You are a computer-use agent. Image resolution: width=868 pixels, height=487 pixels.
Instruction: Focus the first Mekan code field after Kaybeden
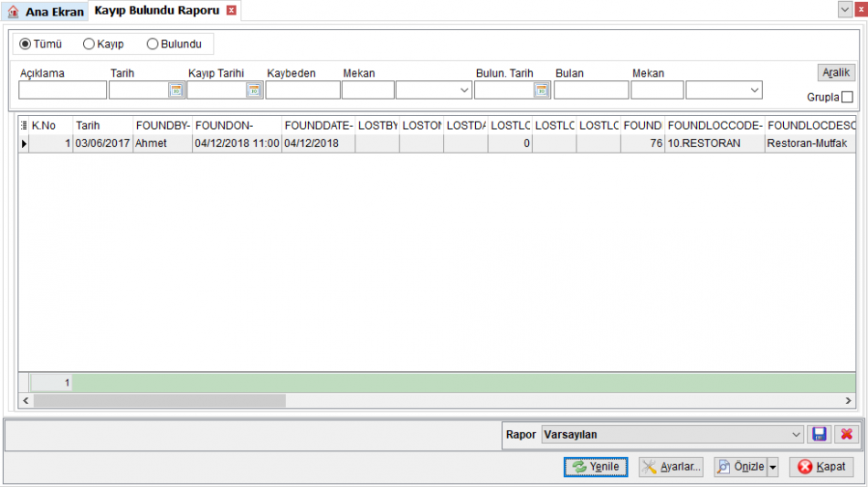(x=368, y=90)
